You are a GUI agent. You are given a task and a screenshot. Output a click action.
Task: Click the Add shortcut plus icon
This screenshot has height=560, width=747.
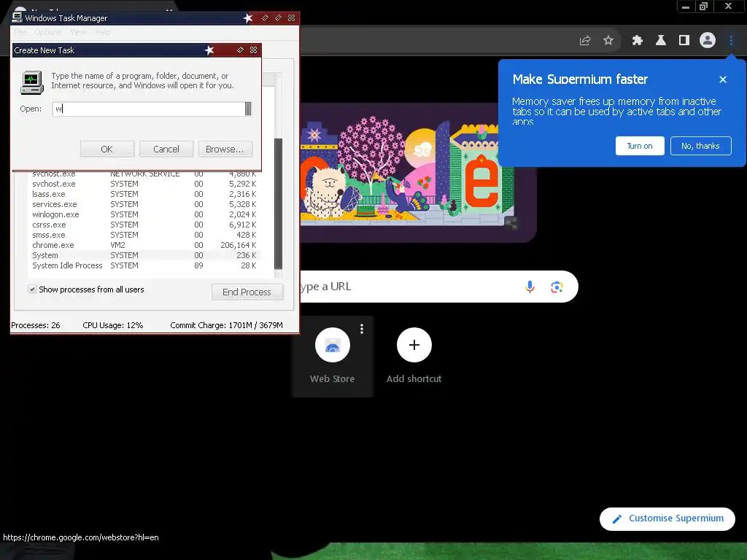coord(414,345)
